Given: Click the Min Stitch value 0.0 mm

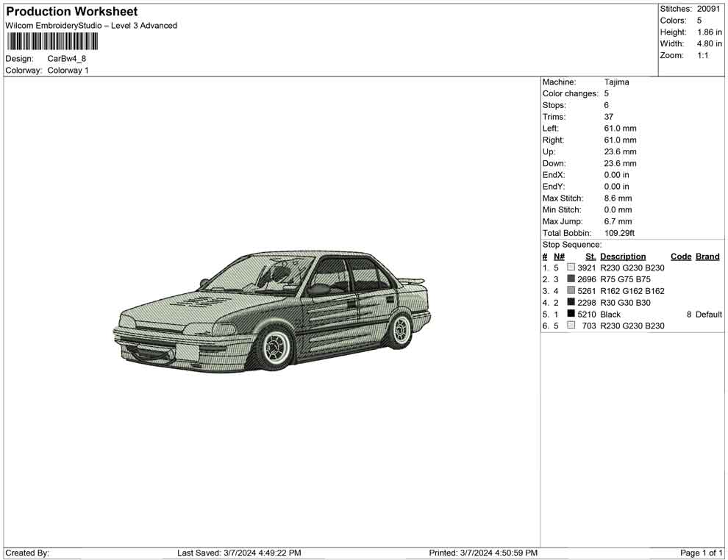Looking at the screenshot, I should point(618,209).
